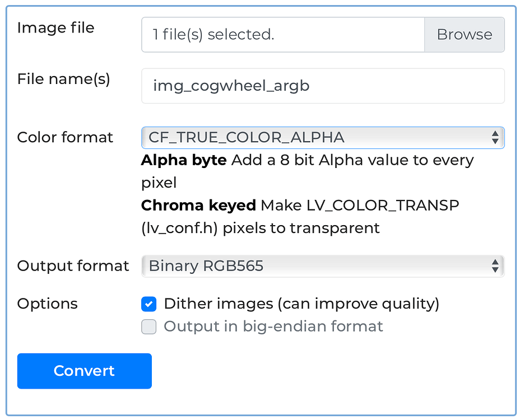The width and height of the screenshot is (520, 420).
Task: Click the checkmark inside the Dither checkbox
Action: pyautogui.click(x=149, y=304)
